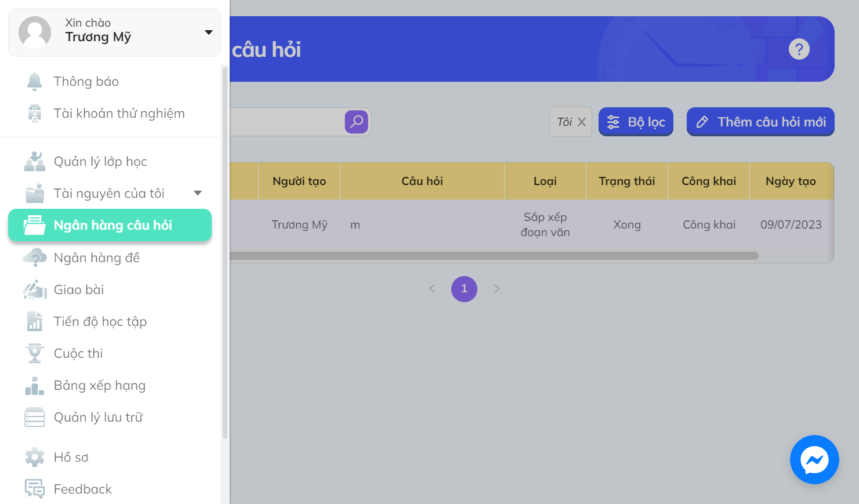Screen dimensions: 859x504
Task: Click the table horizontal scrollbar
Action: pos(494,256)
